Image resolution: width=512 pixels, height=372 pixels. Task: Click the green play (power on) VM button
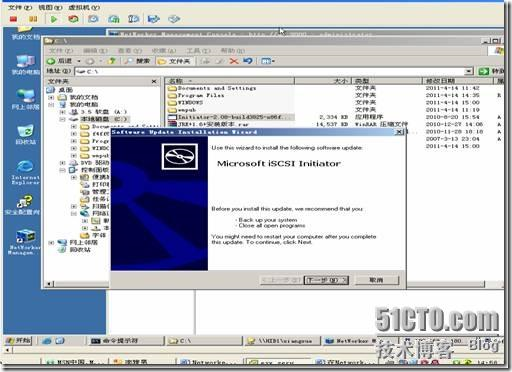click(x=53, y=19)
